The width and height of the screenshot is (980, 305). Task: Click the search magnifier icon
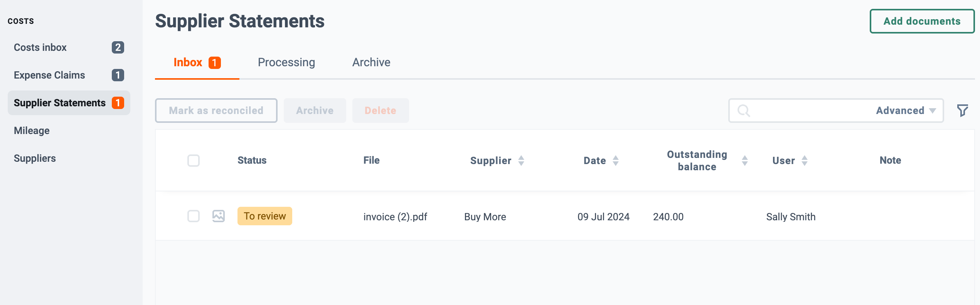744,111
